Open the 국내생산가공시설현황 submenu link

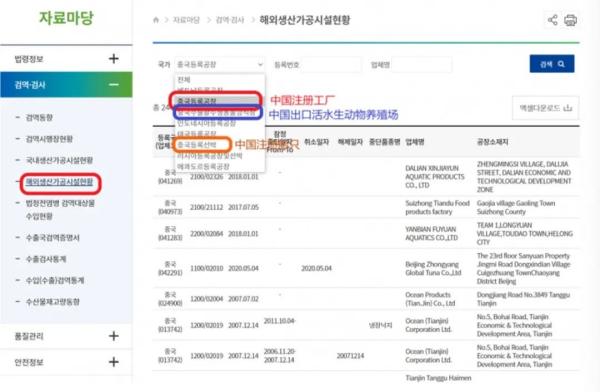(59, 160)
